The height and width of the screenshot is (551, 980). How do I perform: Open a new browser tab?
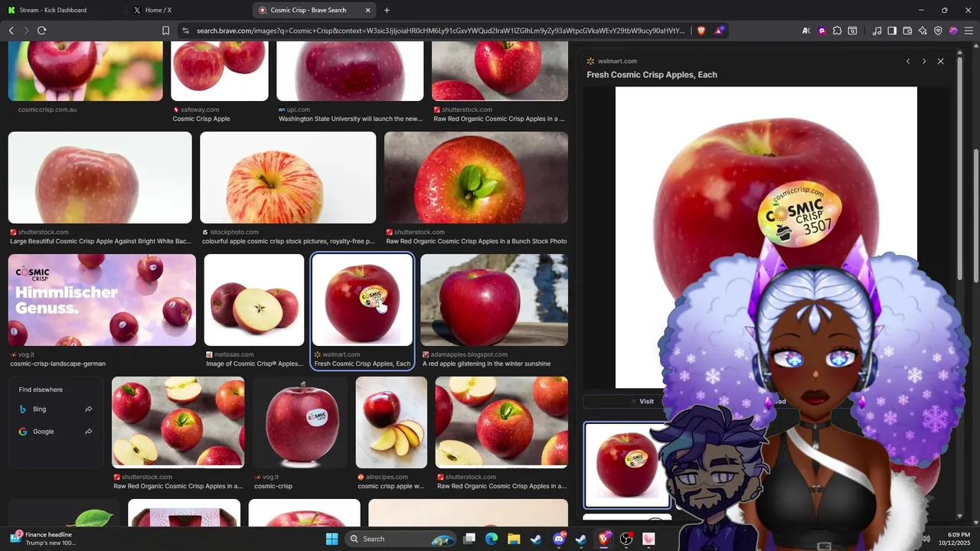tap(387, 10)
